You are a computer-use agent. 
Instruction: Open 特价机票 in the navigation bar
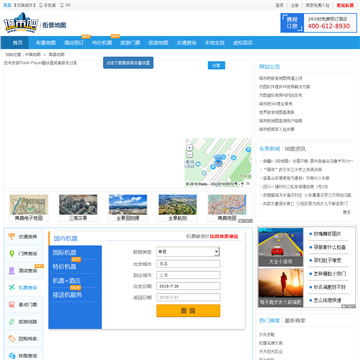point(102,43)
